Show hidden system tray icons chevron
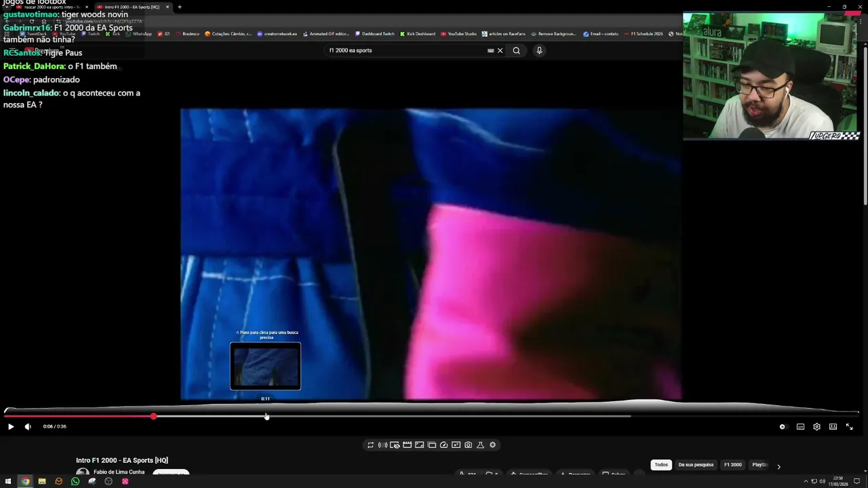The image size is (868, 488). pyautogui.click(x=806, y=481)
